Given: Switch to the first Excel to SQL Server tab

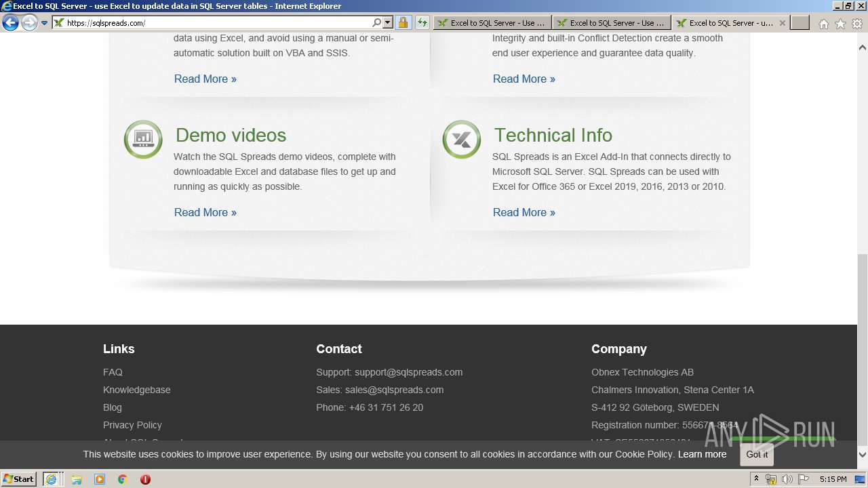Looking at the screenshot, I should 492,23.
